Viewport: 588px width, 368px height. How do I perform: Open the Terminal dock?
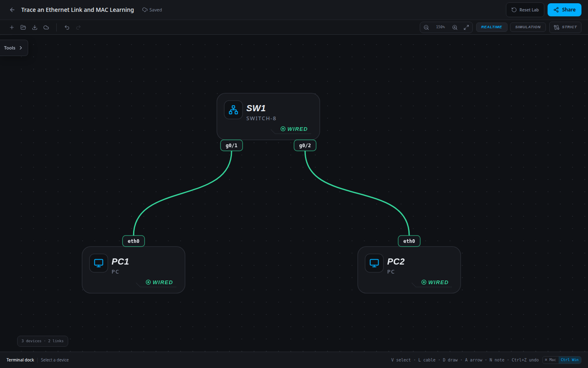[20, 360]
